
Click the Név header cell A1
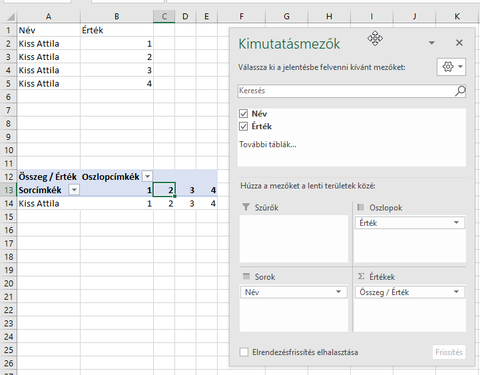tap(49, 30)
